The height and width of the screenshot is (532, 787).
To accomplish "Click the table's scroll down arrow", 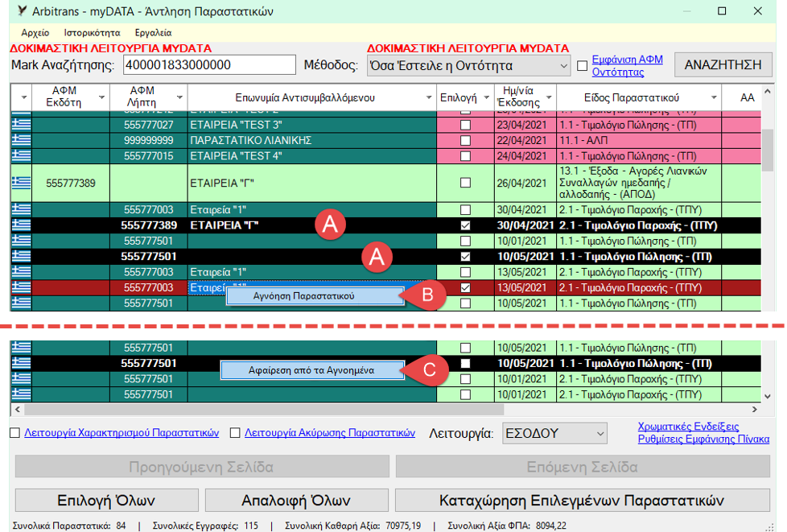I will 767,397.
